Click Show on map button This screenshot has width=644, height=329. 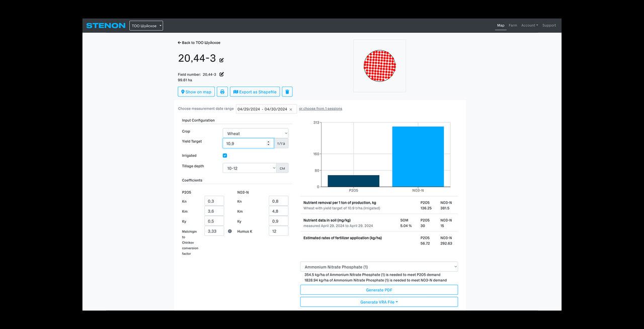196,92
